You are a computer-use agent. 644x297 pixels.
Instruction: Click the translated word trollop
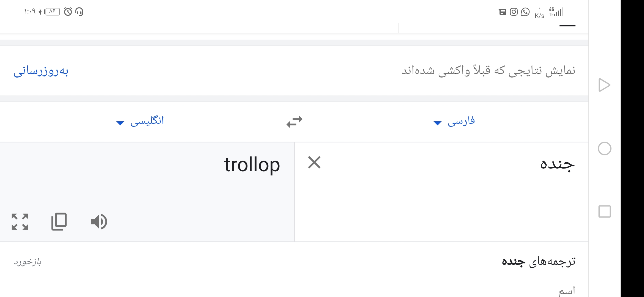252,165
